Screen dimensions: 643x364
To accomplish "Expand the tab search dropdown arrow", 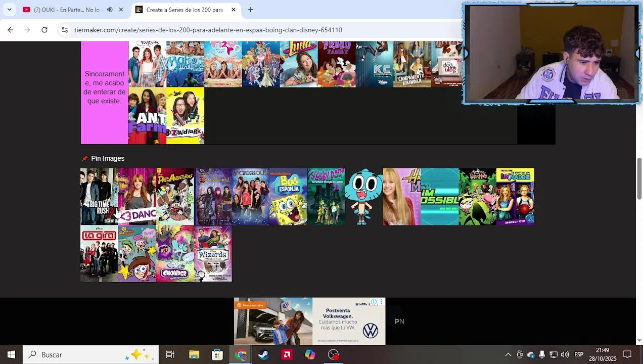I will (x=10, y=10).
